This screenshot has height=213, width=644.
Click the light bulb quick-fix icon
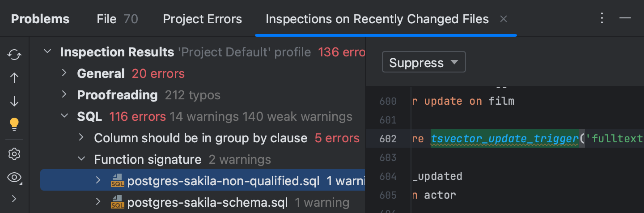point(14,124)
